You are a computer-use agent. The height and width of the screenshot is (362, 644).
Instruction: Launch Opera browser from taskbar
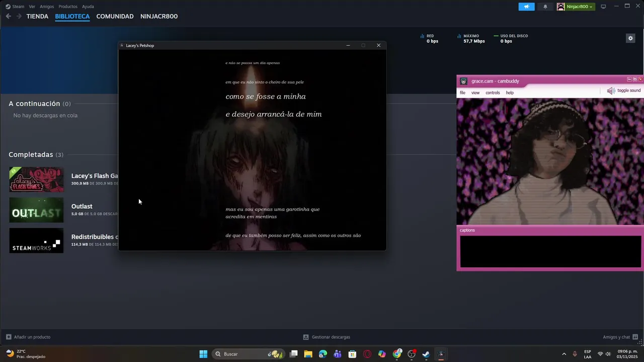click(367, 354)
